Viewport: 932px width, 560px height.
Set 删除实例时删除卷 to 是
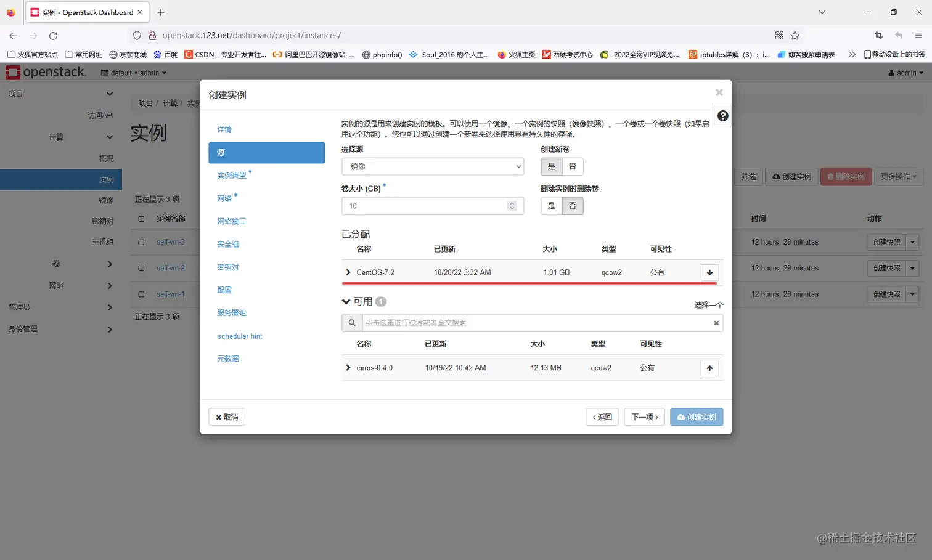(551, 206)
